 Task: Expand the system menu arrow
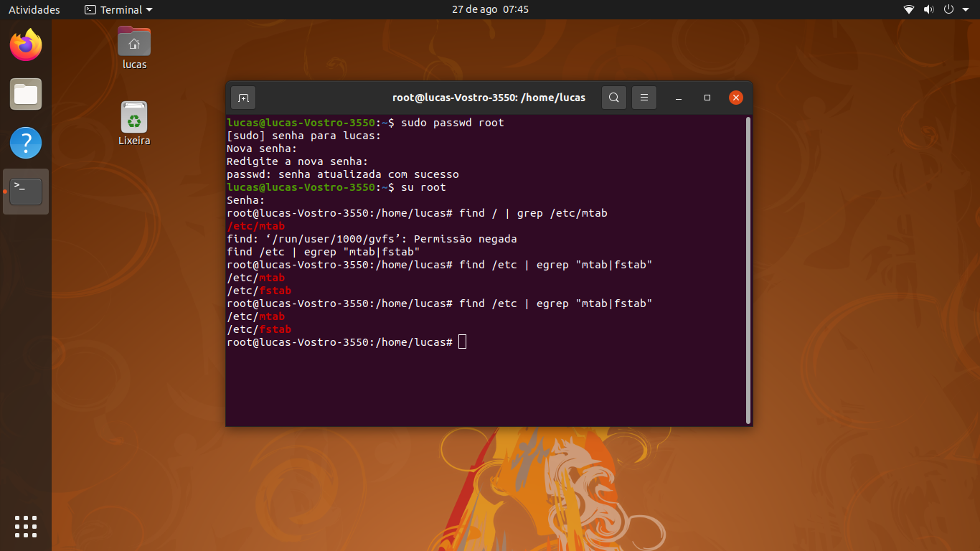pos(966,9)
